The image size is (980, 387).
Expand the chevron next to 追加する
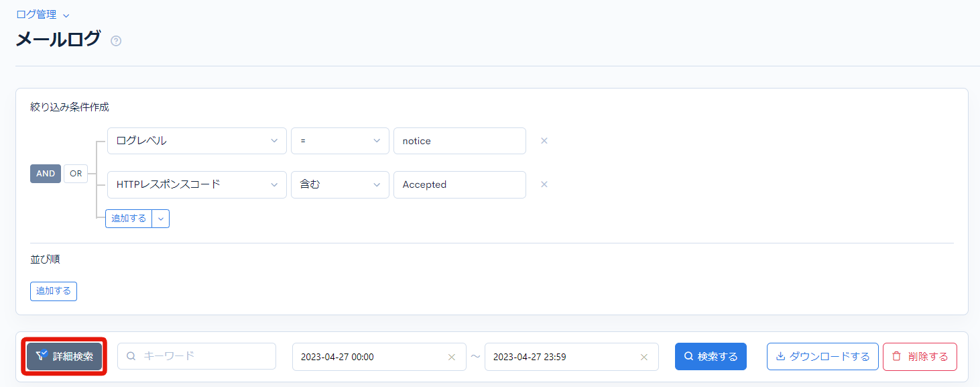[x=160, y=218]
